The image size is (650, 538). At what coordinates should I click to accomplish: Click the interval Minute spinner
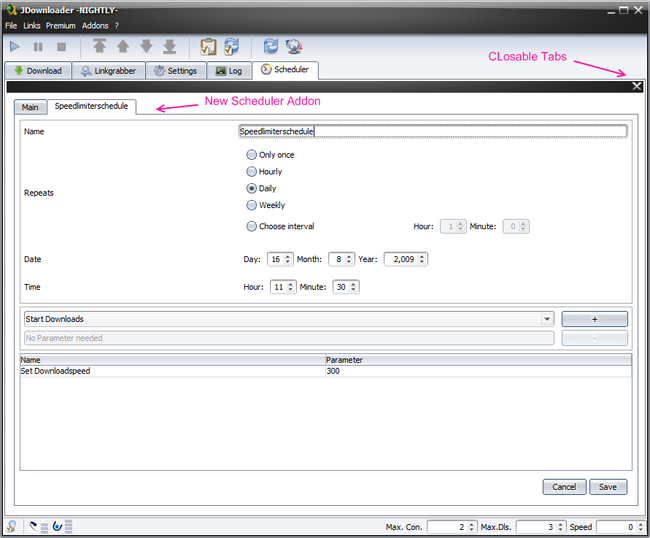(516, 226)
